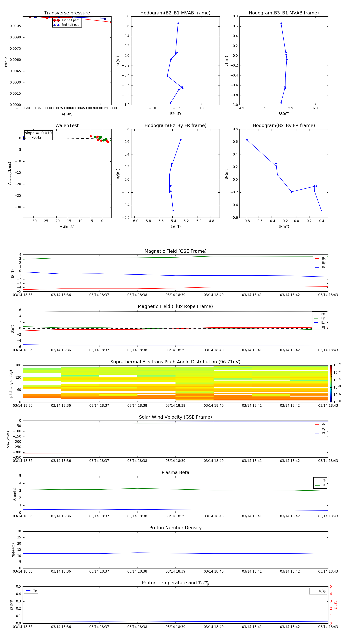Click the "WalenTest" plot title
This screenshot has height=644, width=351.
tap(67, 125)
